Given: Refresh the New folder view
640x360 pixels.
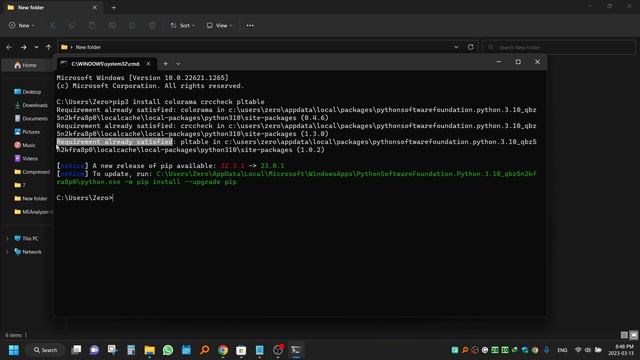Looking at the screenshot, I should tap(471, 47).
